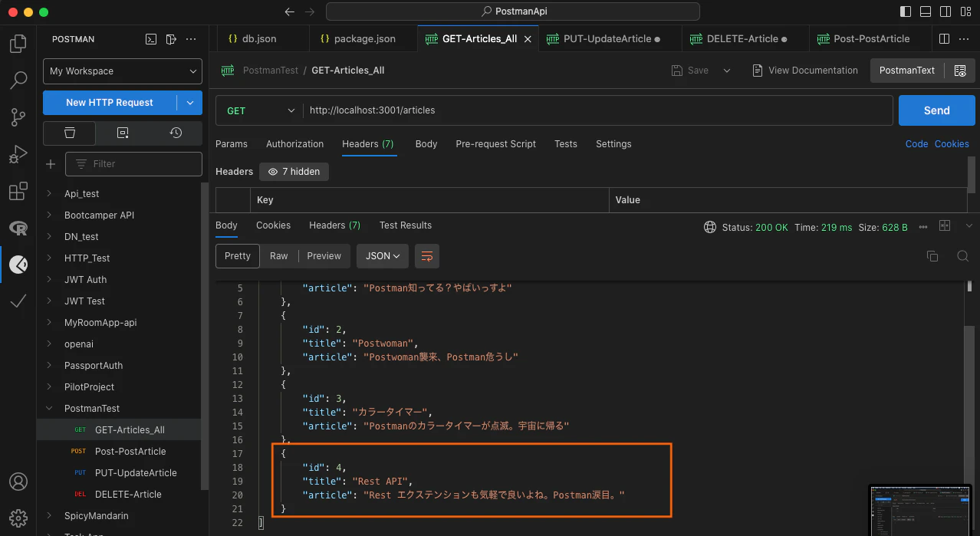Switch to the Collections bucket icon tab
The image size is (980, 536).
pos(70,133)
